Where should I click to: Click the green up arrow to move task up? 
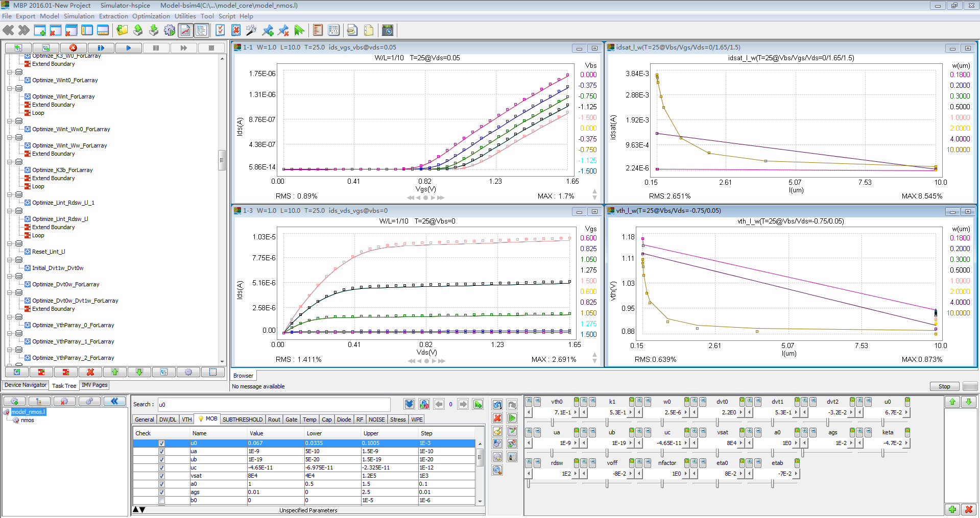click(115, 372)
